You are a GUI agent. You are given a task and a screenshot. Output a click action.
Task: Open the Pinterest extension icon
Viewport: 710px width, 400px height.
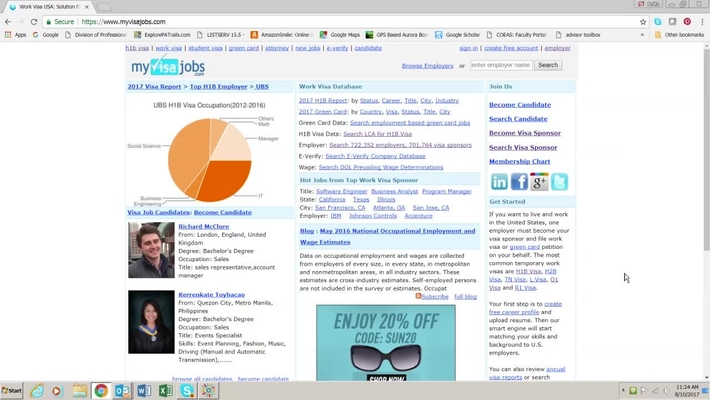687,22
